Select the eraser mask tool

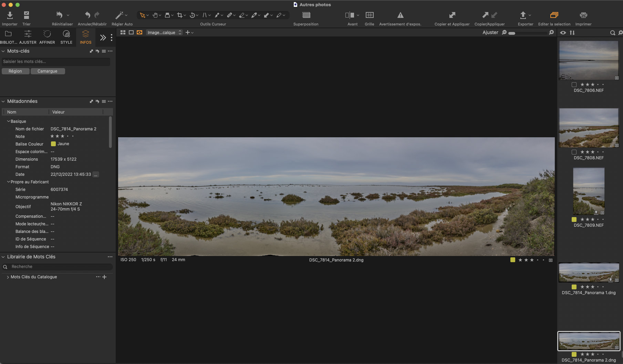tap(242, 15)
